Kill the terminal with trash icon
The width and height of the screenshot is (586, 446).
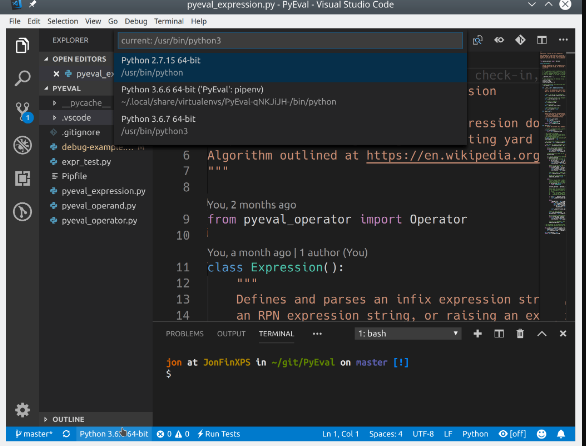click(x=520, y=333)
